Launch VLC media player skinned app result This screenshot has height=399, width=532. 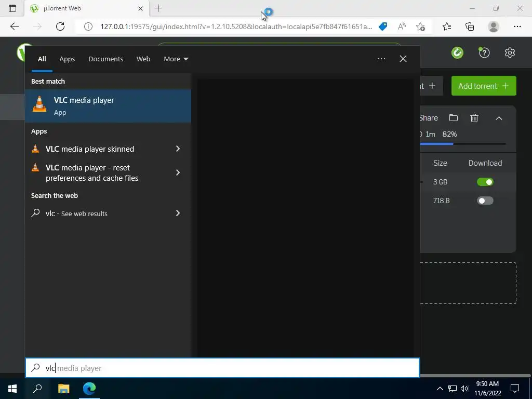click(x=89, y=149)
